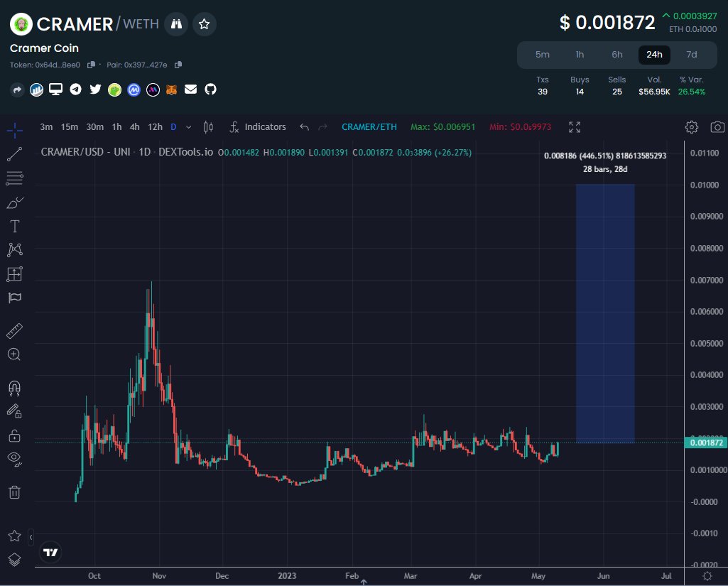Click the current price label 0.001872
728x586 pixels.
706,443
